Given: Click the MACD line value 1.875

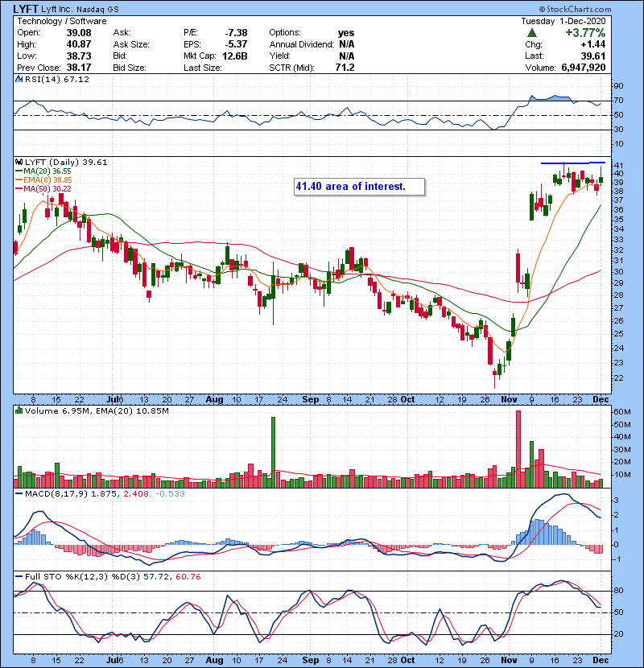Looking at the screenshot, I should pos(104,494).
